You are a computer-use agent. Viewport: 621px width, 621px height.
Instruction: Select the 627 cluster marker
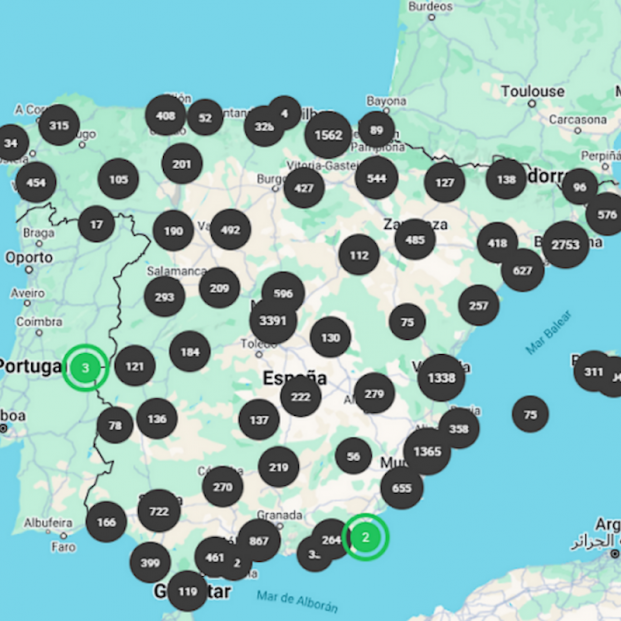(522, 270)
